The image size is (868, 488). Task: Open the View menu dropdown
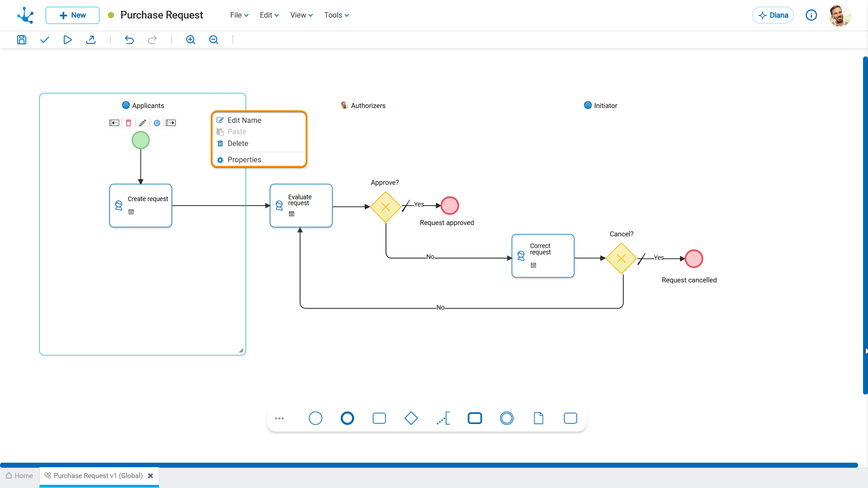[302, 15]
